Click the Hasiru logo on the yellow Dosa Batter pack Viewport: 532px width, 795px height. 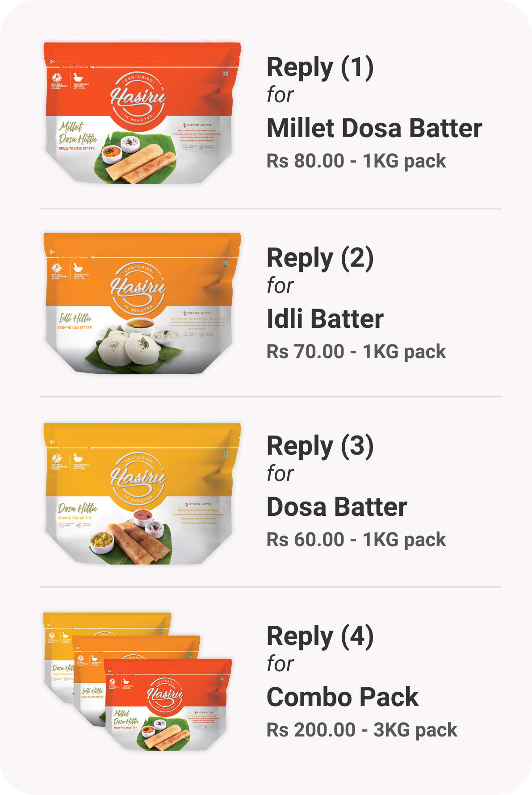(x=138, y=478)
